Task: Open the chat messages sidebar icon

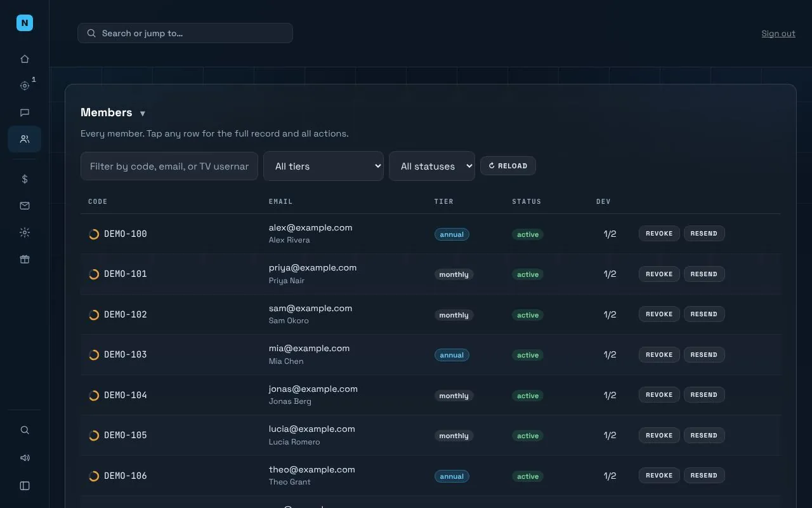Action: 25,112
